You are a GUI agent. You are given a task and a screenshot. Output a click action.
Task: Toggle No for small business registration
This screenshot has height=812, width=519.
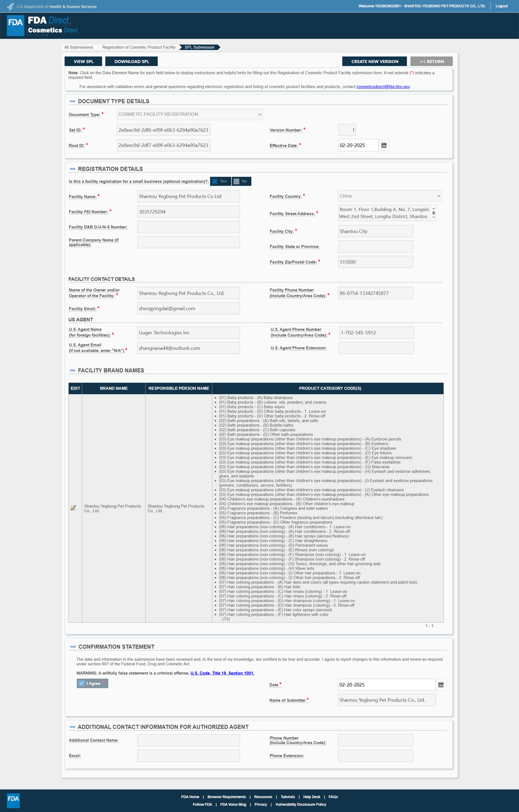click(241, 181)
